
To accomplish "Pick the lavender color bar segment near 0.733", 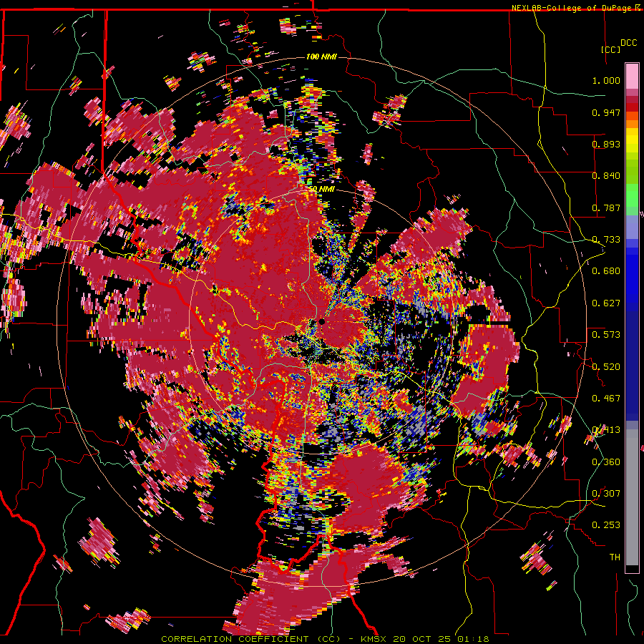I will pos(632,227).
